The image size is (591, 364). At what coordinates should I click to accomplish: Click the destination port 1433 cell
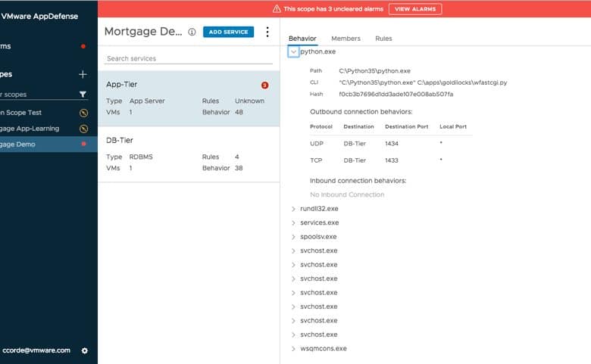pos(392,160)
